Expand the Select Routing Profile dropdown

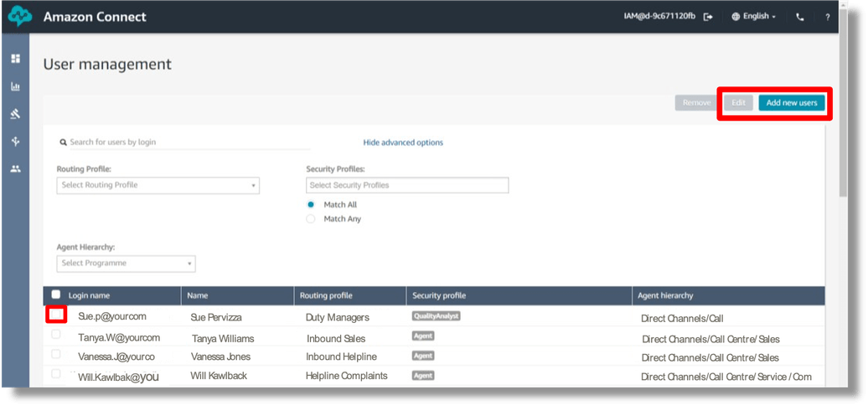point(158,185)
